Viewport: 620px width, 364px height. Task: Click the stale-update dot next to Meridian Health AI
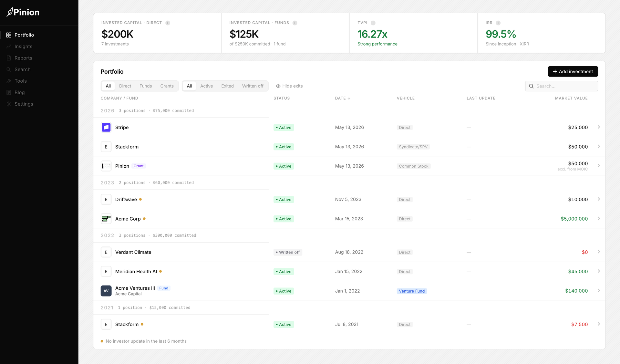160,272
